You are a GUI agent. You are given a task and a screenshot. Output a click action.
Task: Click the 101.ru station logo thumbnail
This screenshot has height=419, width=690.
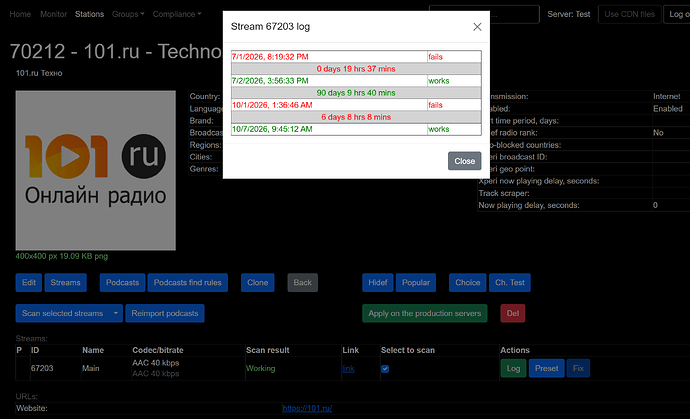click(95, 170)
